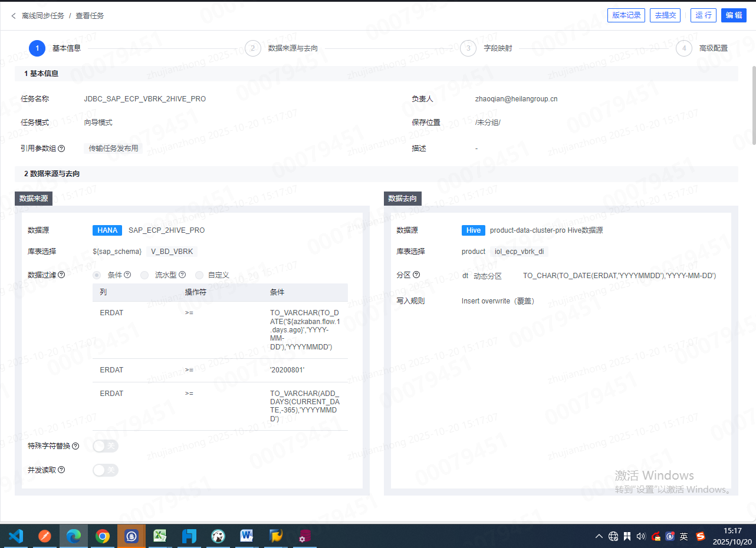This screenshot has height=548, width=756.
Task: Select the 自定义 radio button
Action: (199, 275)
